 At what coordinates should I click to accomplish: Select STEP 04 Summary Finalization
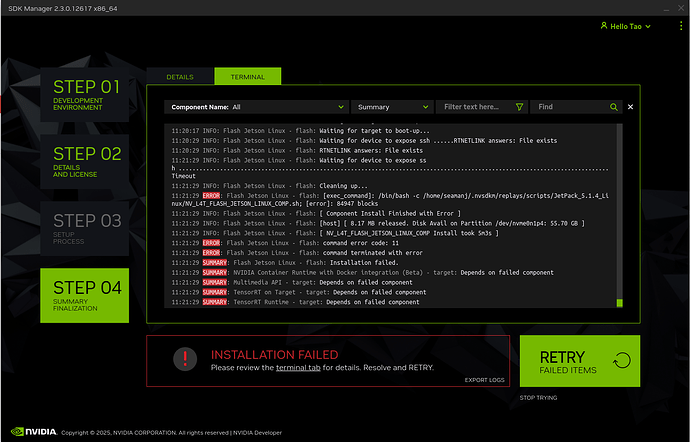point(84,295)
